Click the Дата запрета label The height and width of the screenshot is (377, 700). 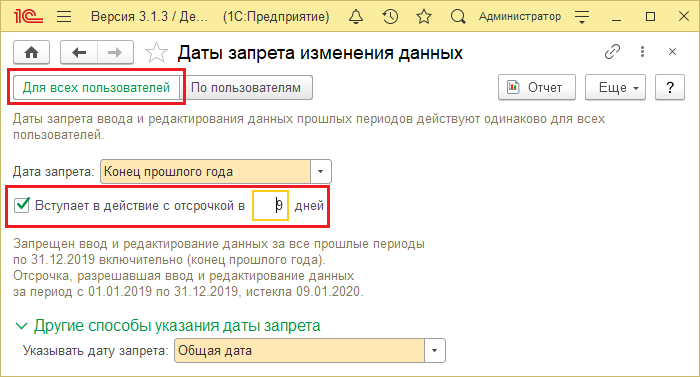click(54, 172)
